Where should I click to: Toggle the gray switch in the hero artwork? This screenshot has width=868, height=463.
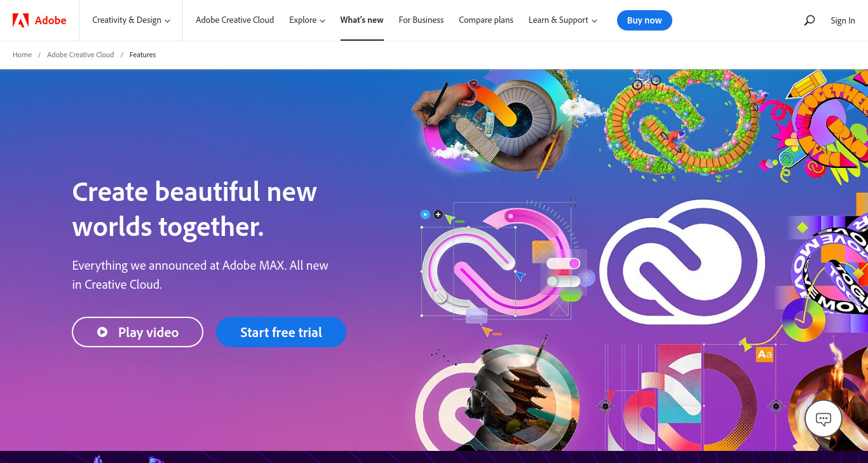point(564,280)
